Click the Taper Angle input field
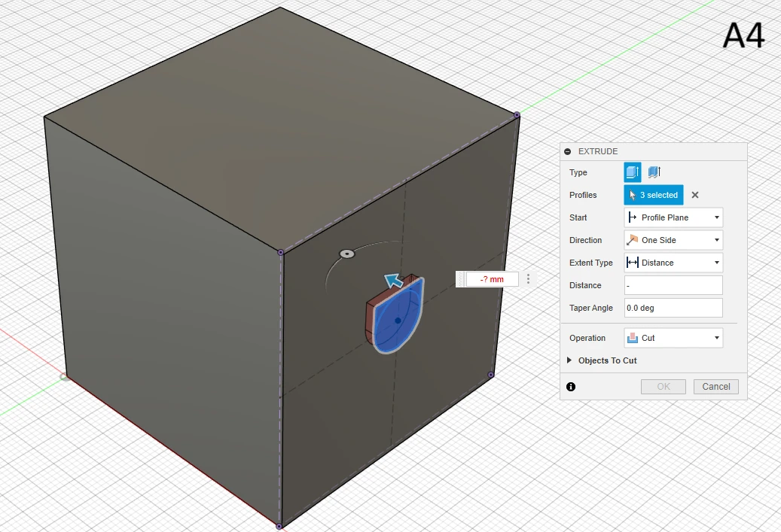Image resolution: width=781 pixels, height=532 pixels. (x=673, y=308)
